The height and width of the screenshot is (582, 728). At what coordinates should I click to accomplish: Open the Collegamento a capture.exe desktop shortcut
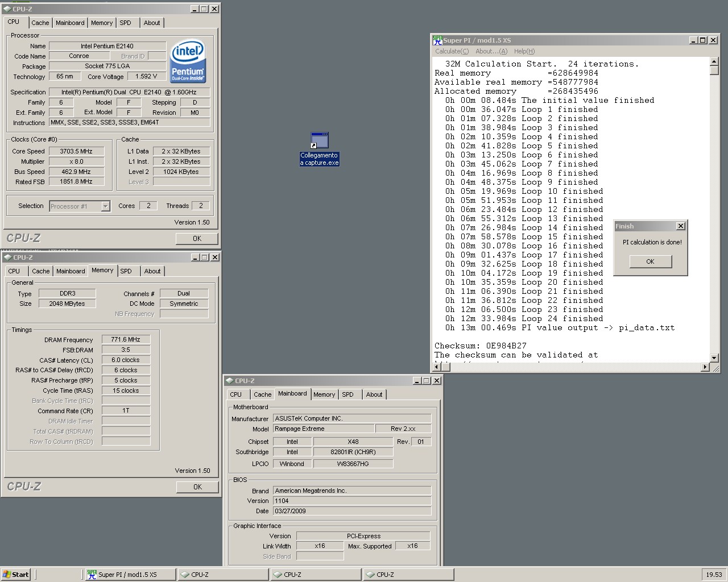[x=320, y=149]
